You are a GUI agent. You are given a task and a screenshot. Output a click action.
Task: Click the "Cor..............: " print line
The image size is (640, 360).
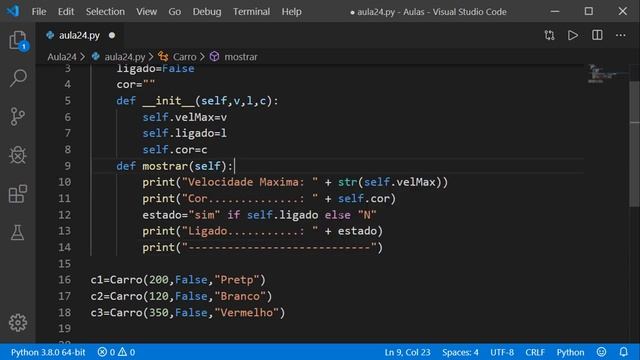pyautogui.click(x=269, y=198)
